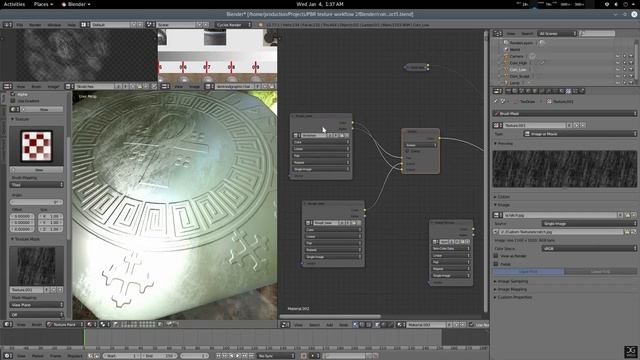This screenshot has width=640, height=360.
Task: Collapse the Preview panel
Action: click(x=504, y=144)
